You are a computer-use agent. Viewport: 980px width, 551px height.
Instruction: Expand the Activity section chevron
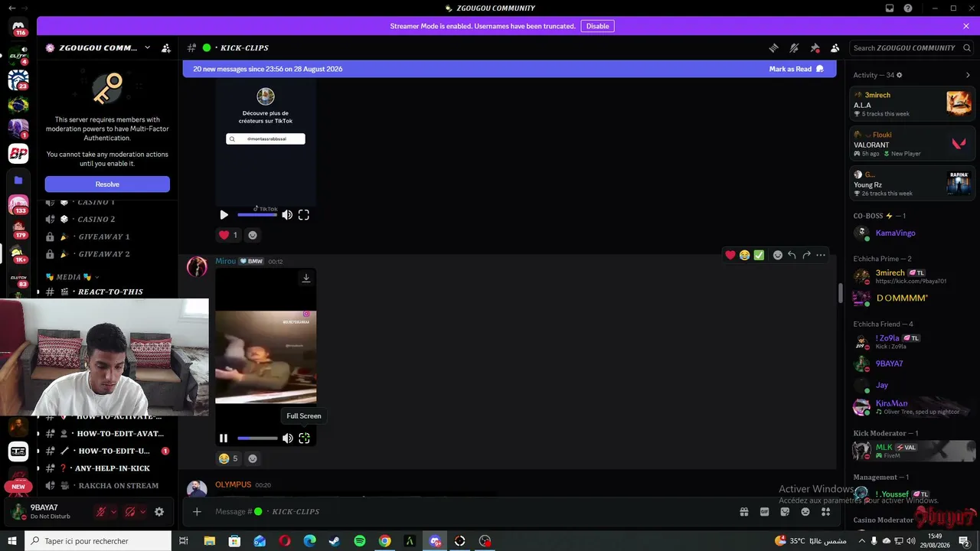[x=968, y=75]
